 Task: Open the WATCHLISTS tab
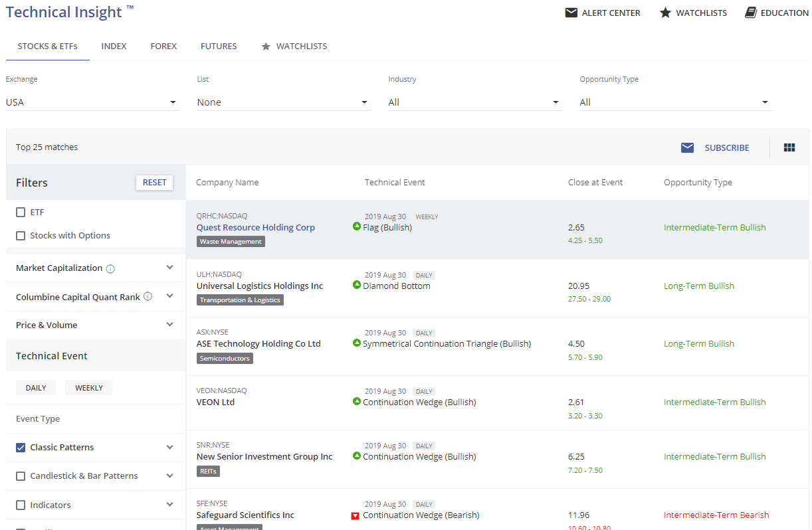pyautogui.click(x=294, y=46)
